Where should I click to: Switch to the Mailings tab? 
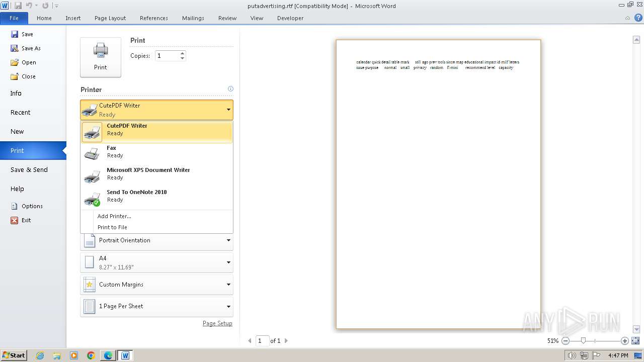pos(193,18)
